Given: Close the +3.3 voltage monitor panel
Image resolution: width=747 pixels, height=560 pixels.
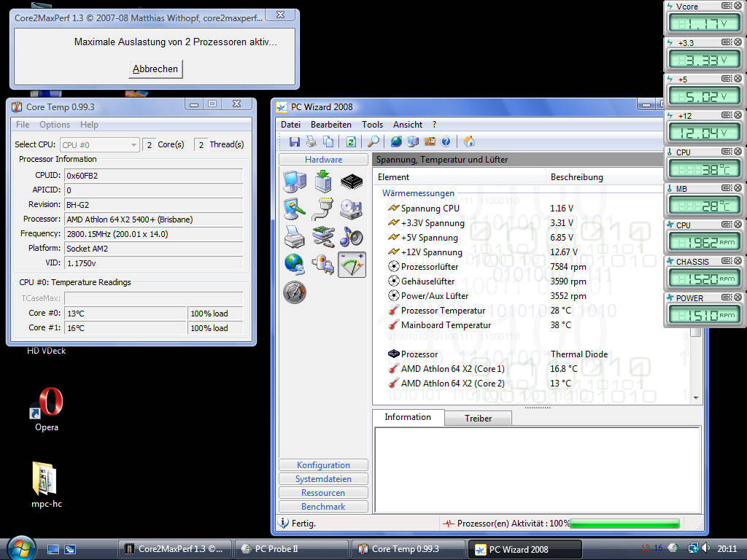Looking at the screenshot, I should click(x=738, y=42).
